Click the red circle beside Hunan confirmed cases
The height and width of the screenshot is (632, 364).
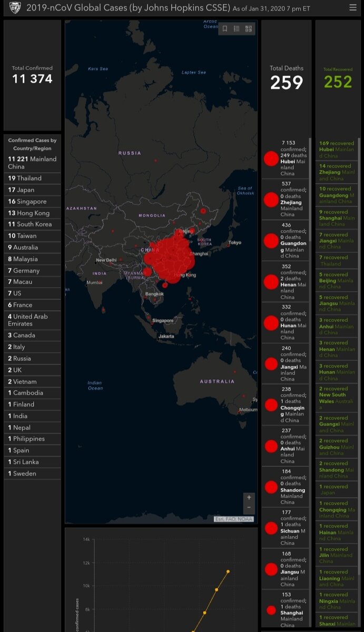pos(271,323)
